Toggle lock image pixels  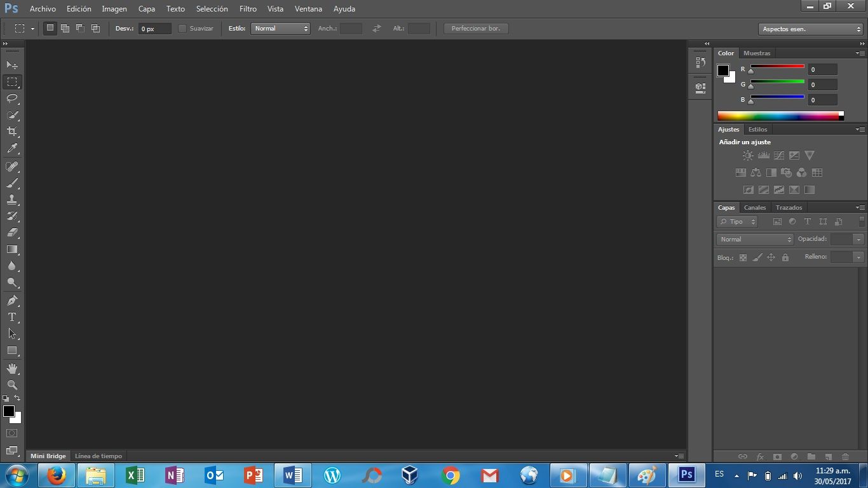tap(757, 257)
